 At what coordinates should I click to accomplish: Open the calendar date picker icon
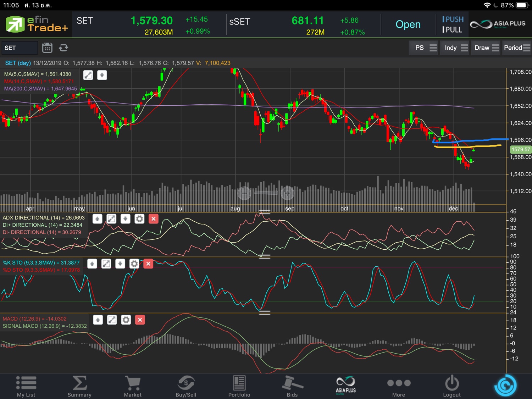tap(47, 48)
